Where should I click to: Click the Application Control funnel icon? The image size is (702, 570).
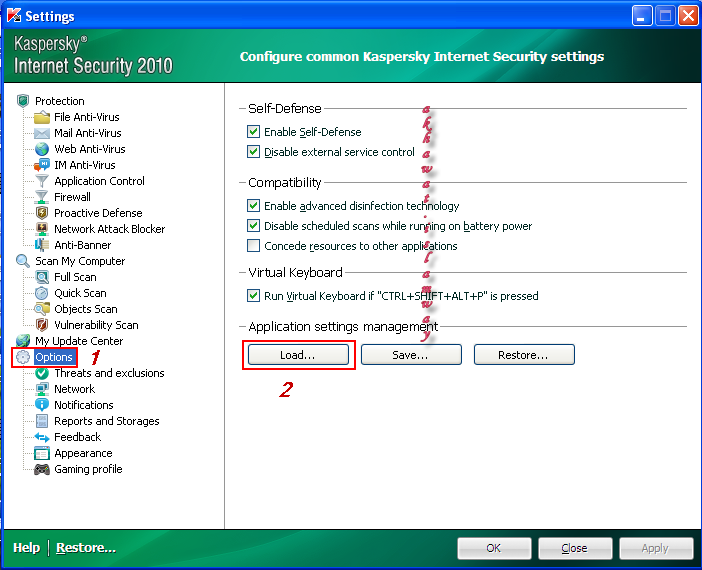coord(42,181)
